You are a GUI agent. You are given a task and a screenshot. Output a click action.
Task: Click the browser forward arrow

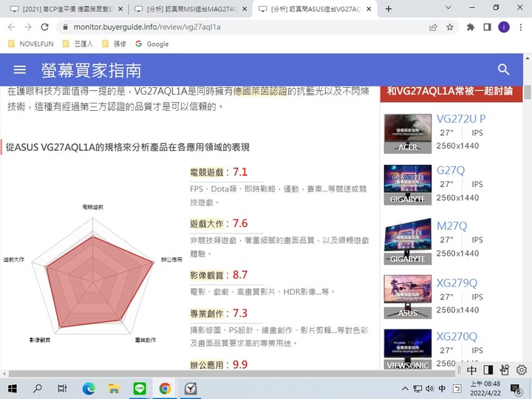(x=28, y=27)
